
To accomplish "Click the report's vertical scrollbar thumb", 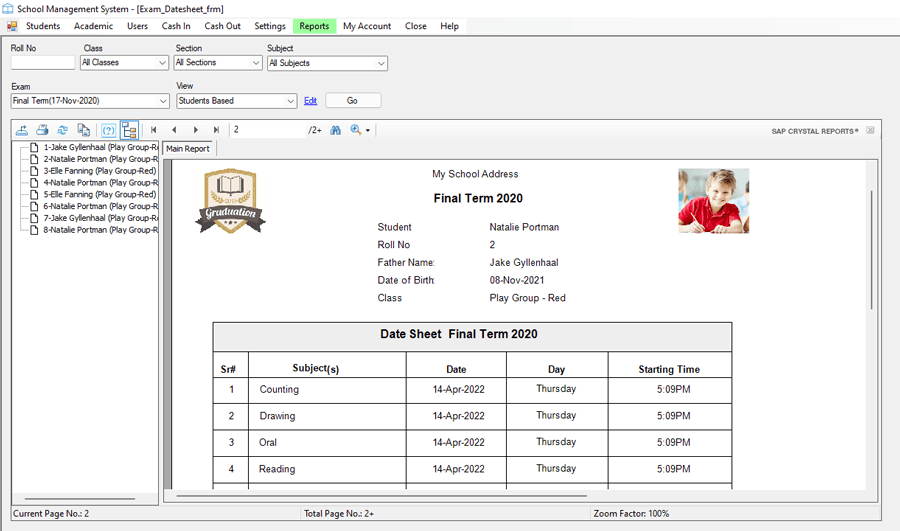I will (871, 250).
